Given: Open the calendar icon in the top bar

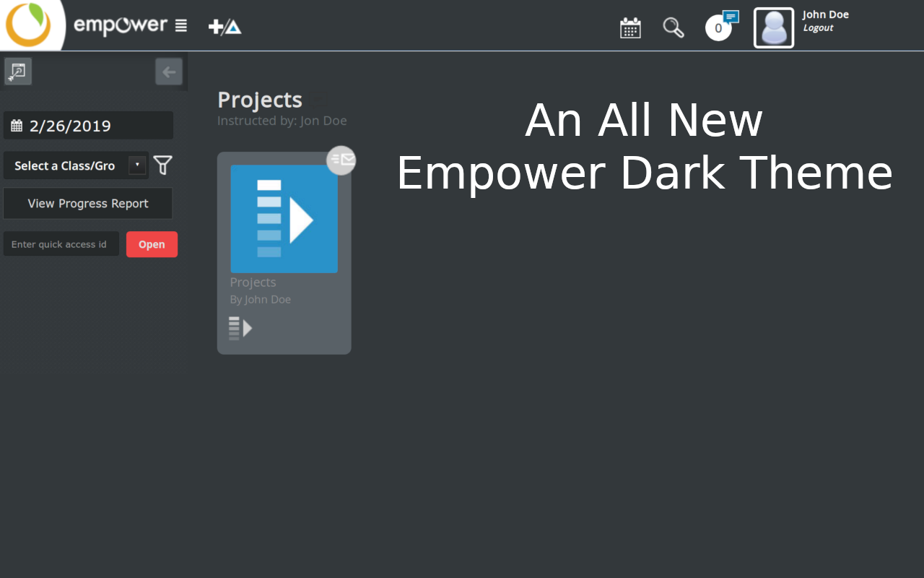Looking at the screenshot, I should pos(629,27).
